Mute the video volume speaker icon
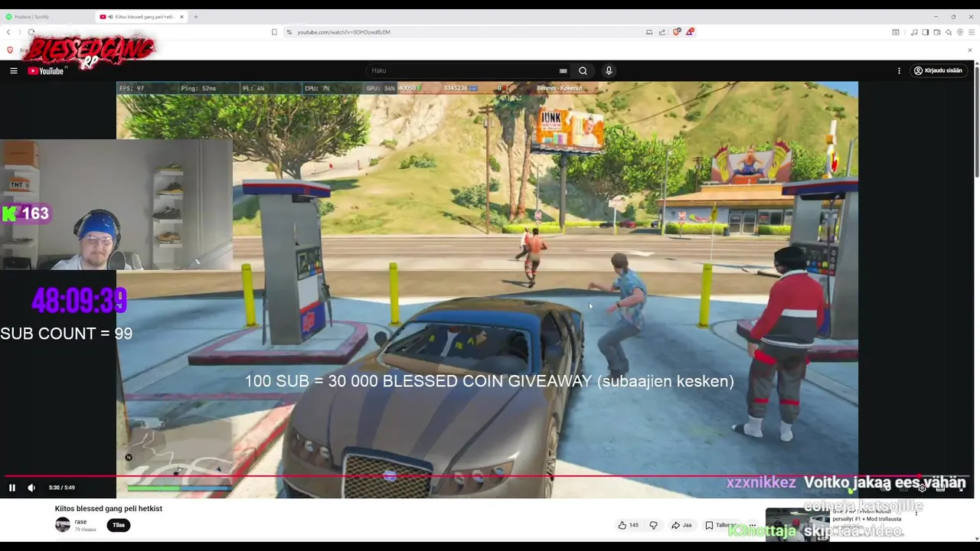The height and width of the screenshot is (551, 980). pyautogui.click(x=31, y=487)
